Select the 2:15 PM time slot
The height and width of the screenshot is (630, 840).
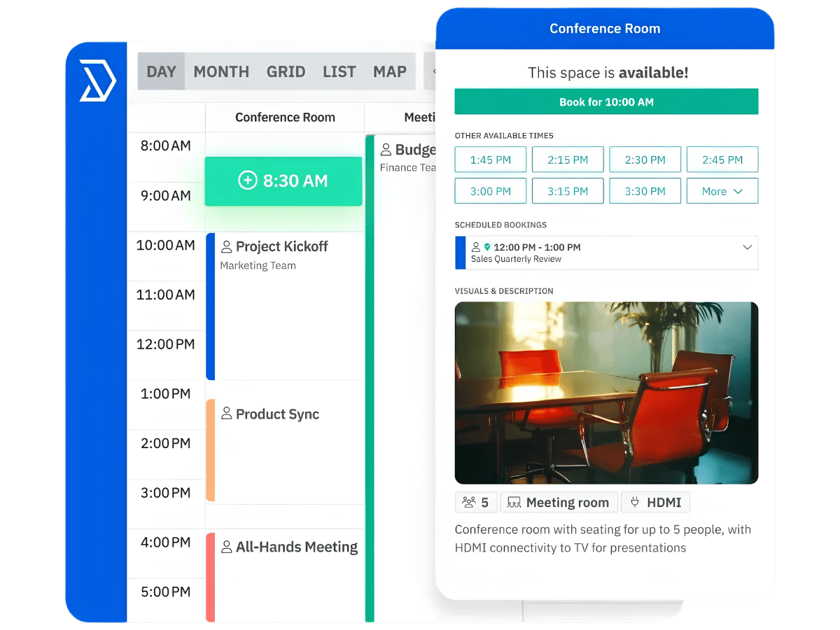point(568,160)
